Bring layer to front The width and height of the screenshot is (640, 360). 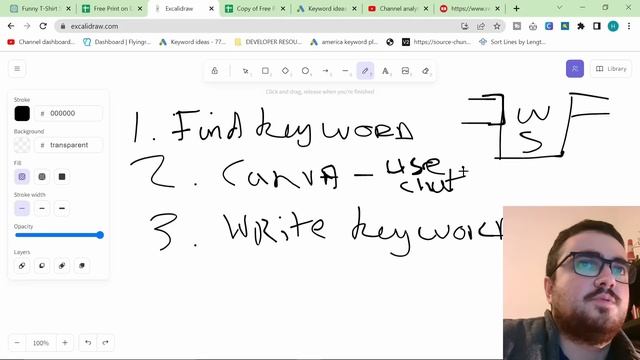[82, 266]
